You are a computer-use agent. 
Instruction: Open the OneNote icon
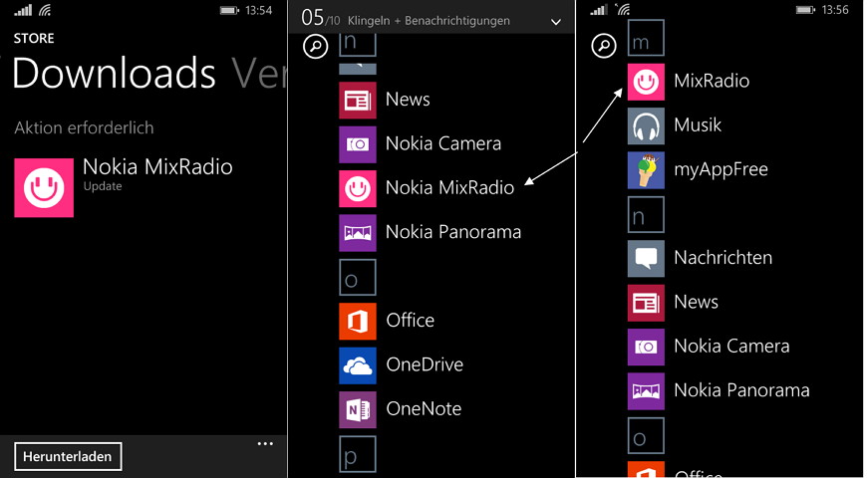358,409
